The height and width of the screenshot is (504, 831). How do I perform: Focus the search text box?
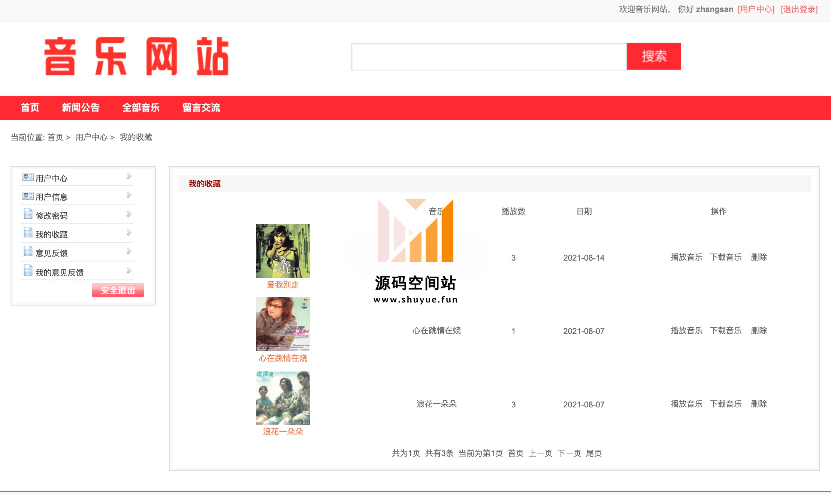click(489, 57)
